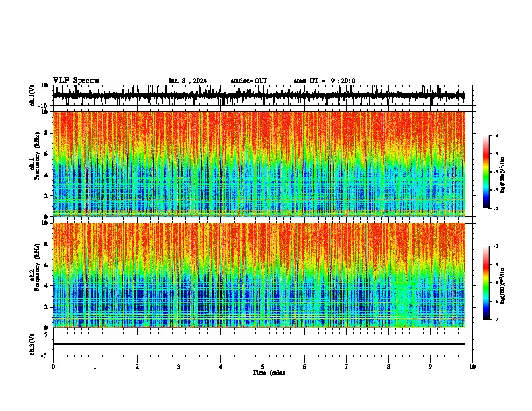Click time axis tick label "9"

coord(430,367)
